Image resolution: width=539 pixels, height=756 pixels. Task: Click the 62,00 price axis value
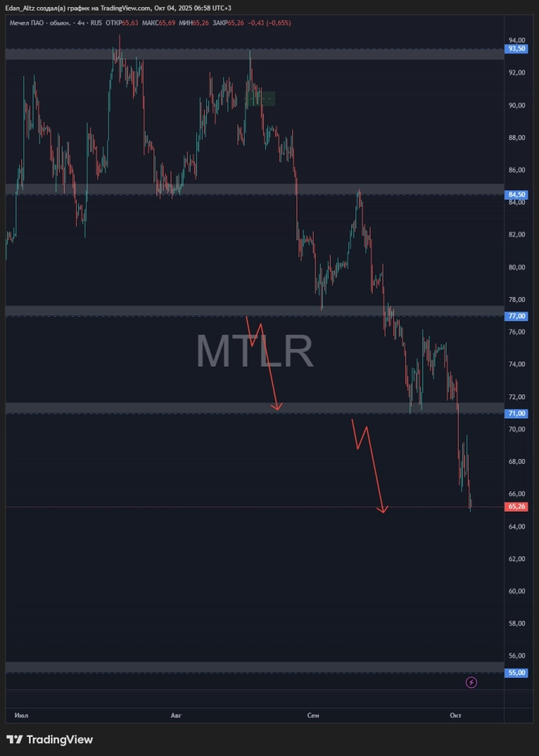point(517,558)
